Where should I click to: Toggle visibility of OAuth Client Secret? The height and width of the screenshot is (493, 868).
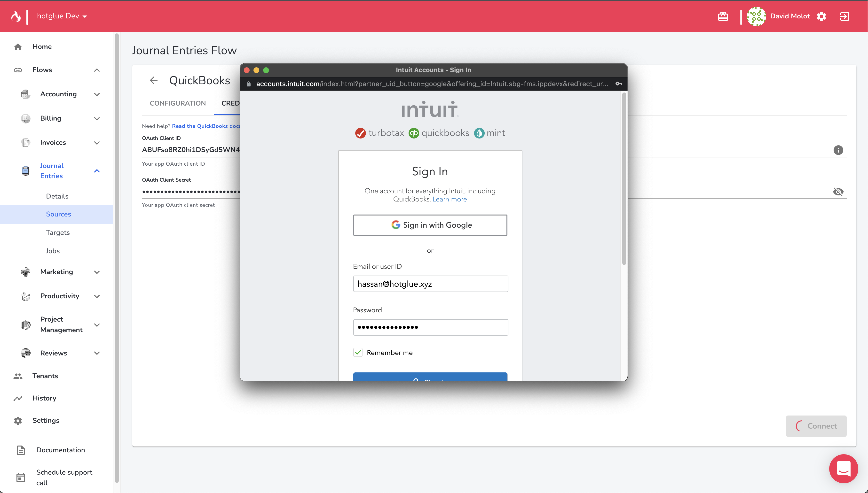pyautogui.click(x=838, y=192)
